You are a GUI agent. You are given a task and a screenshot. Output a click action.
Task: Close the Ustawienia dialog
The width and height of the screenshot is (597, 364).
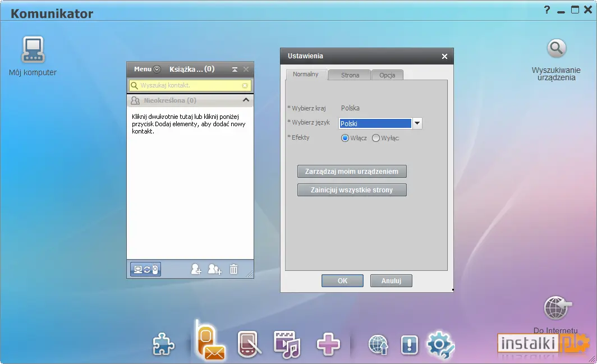click(x=444, y=56)
